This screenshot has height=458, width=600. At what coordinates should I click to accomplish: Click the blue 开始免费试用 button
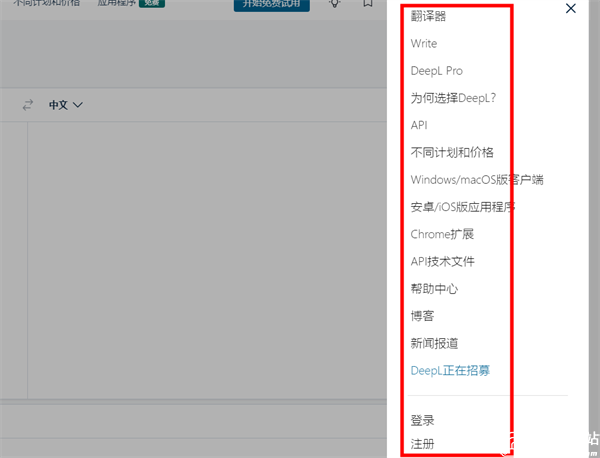click(272, 5)
